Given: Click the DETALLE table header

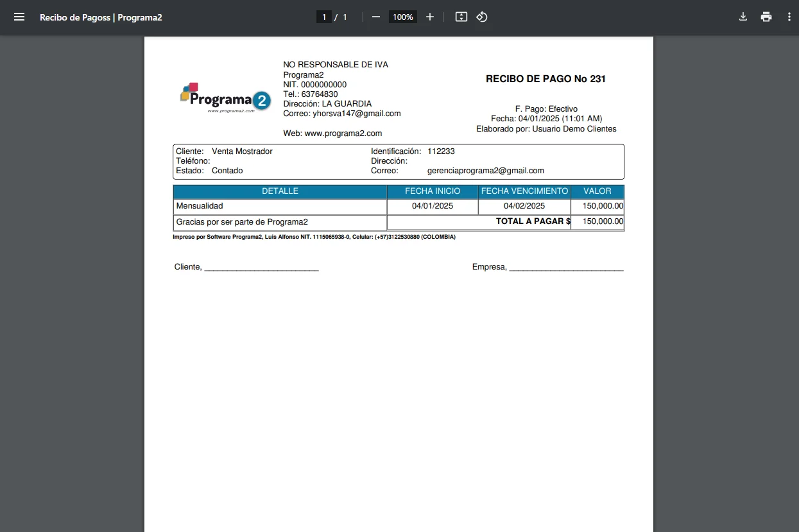Looking at the screenshot, I should [x=280, y=191].
